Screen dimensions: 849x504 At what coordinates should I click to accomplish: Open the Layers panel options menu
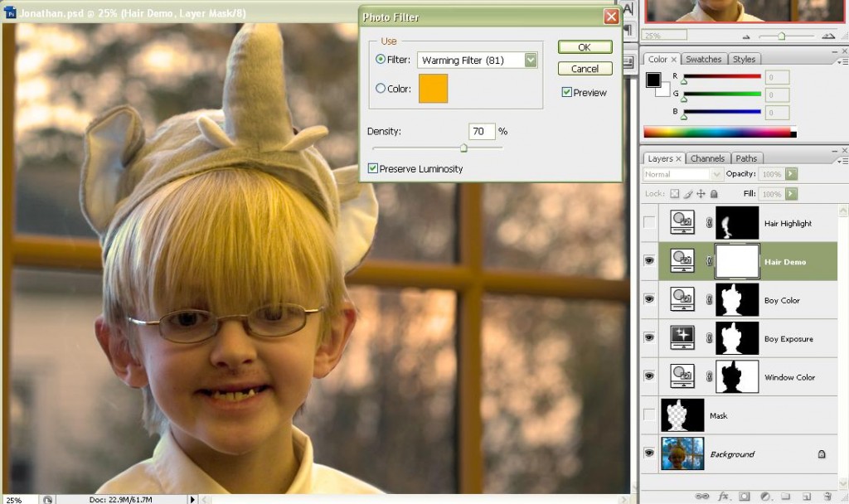[x=842, y=161]
